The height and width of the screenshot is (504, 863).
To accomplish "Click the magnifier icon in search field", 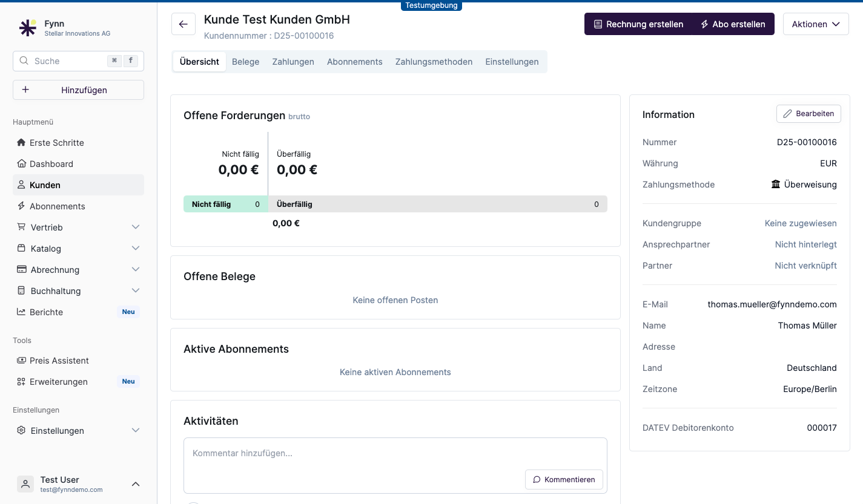I will (24, 61).
